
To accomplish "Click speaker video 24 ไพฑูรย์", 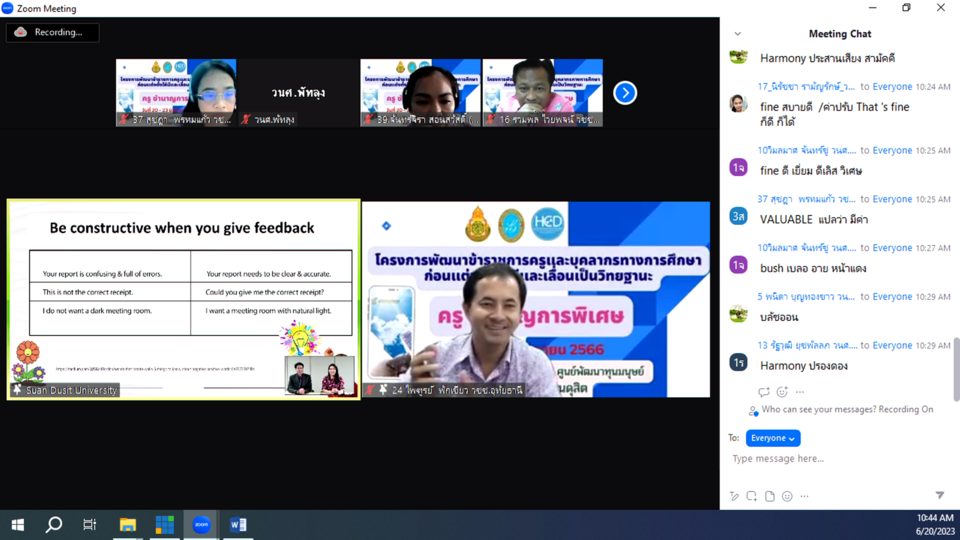I will coord(536,299).
